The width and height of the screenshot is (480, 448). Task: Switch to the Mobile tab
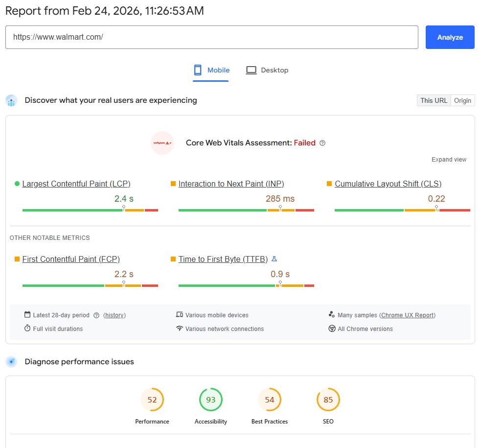211,70
